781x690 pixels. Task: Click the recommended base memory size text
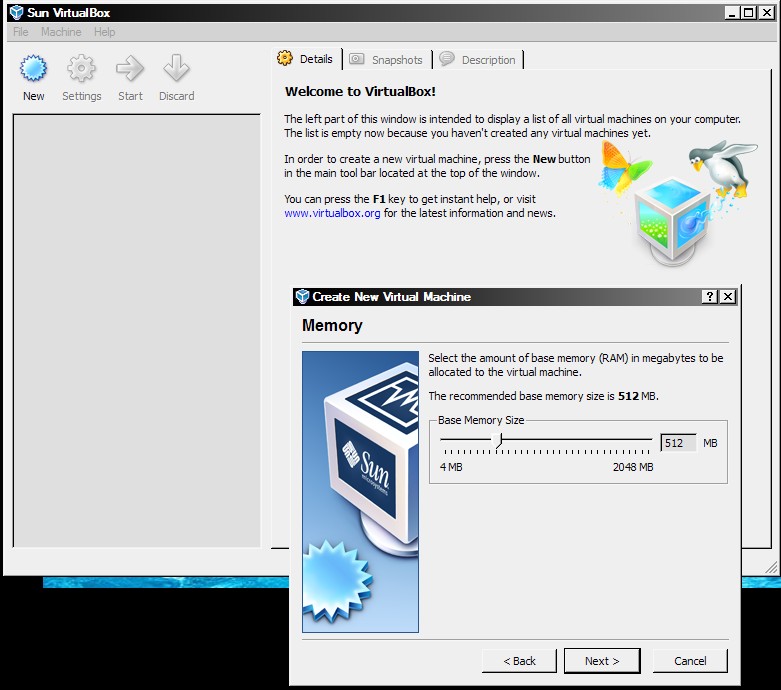[x=543, y=396]
